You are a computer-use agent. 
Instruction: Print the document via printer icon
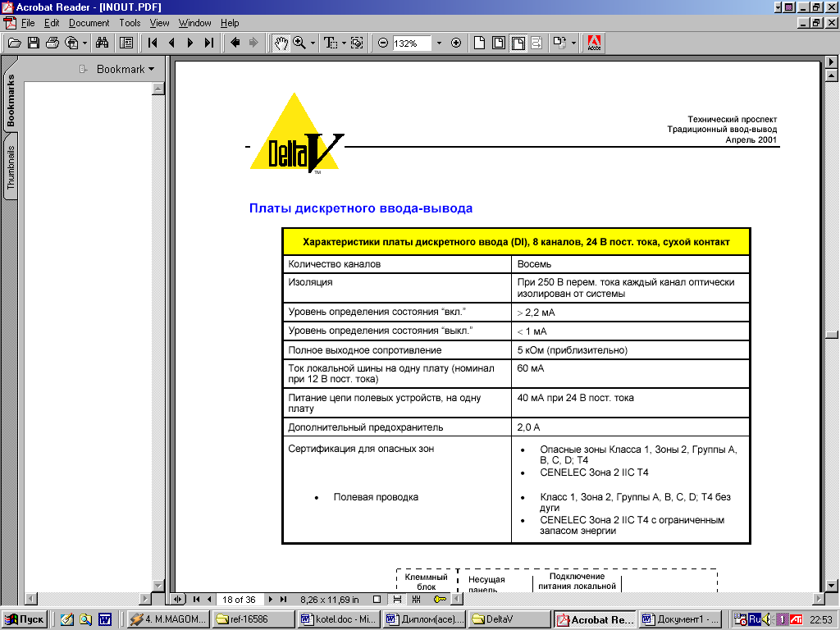coord(52,43)
